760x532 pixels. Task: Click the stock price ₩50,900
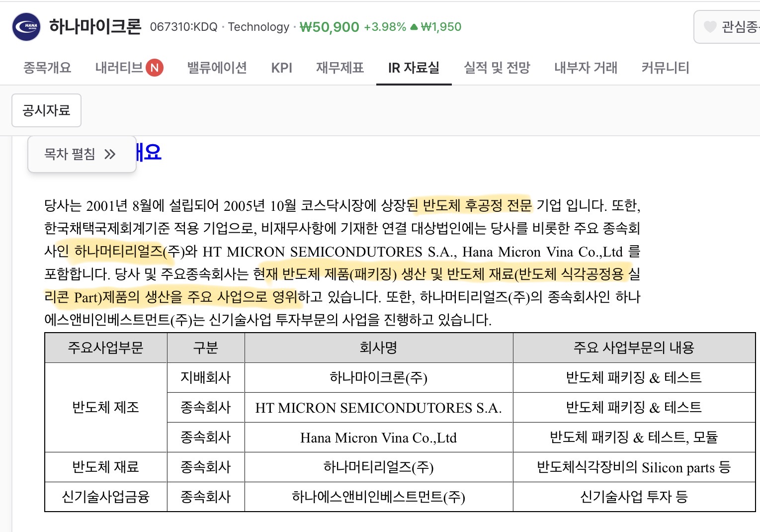[329, 27]
